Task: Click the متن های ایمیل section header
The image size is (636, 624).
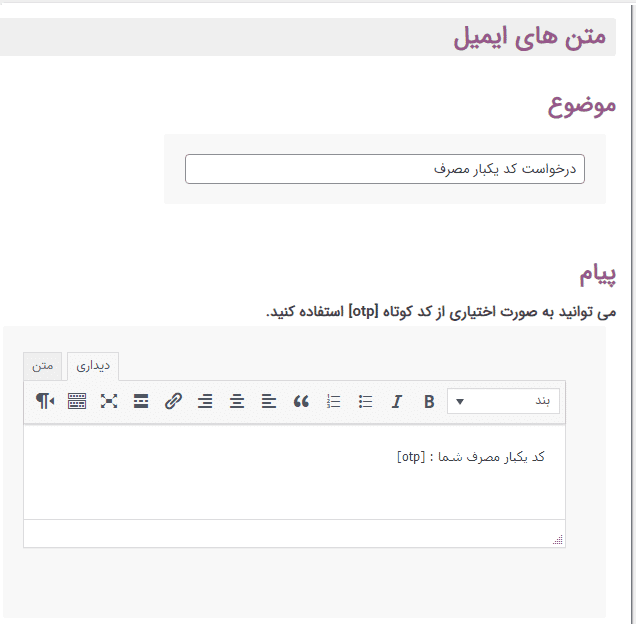Action: click(307, 37)
